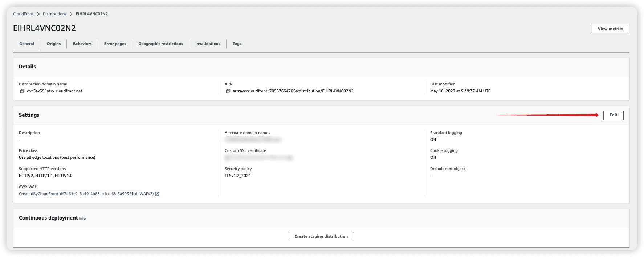Click the Alternate domain names label
The height and width of the screenshot is (257, 644).
[247, 133]
